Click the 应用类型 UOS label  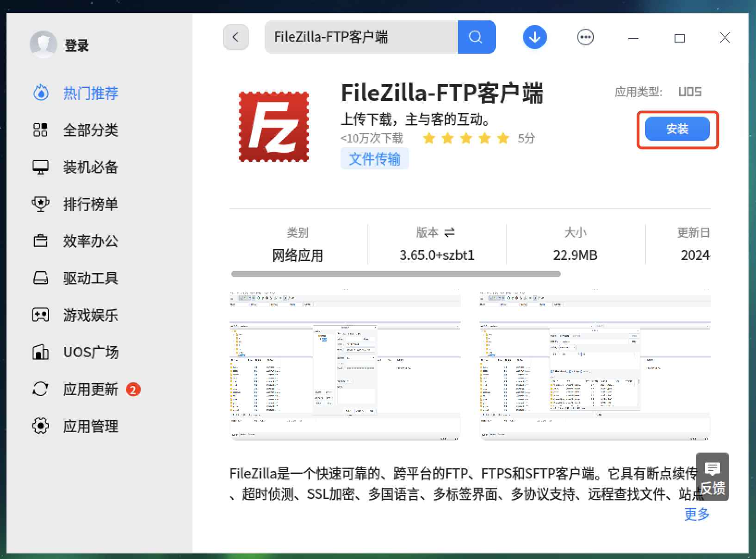(x=658, y=92)
